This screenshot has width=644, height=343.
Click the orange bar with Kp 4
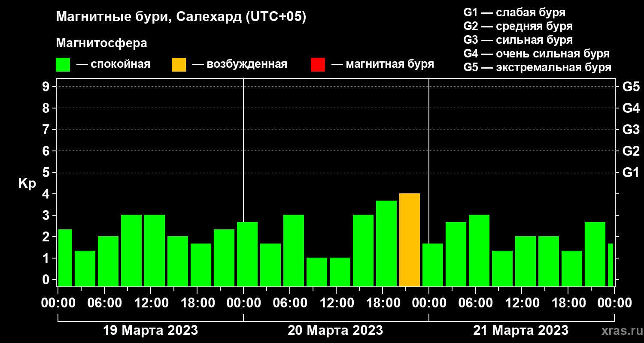(410, 240)
